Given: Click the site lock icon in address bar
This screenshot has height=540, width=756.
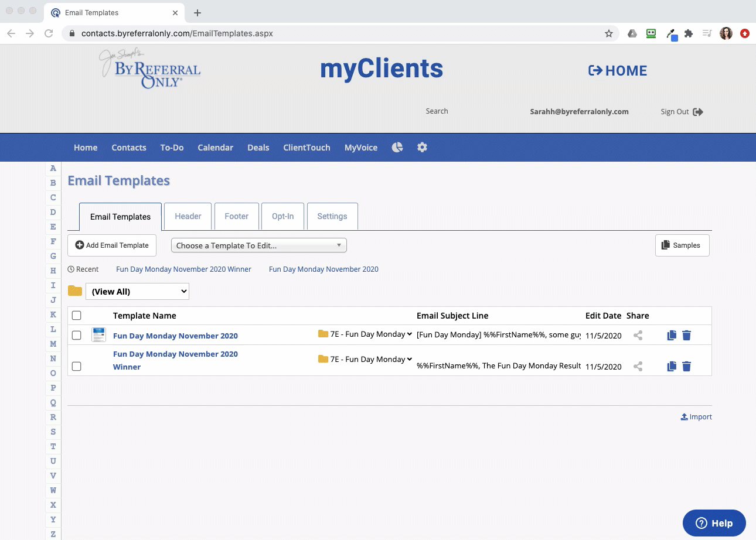Looking at the screenshot, I should (x=72, y=33).
